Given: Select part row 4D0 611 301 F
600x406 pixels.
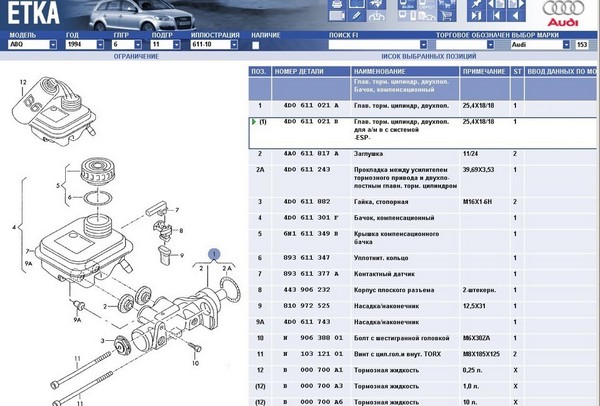Looking at the screenshot, I should click(423, 218).
